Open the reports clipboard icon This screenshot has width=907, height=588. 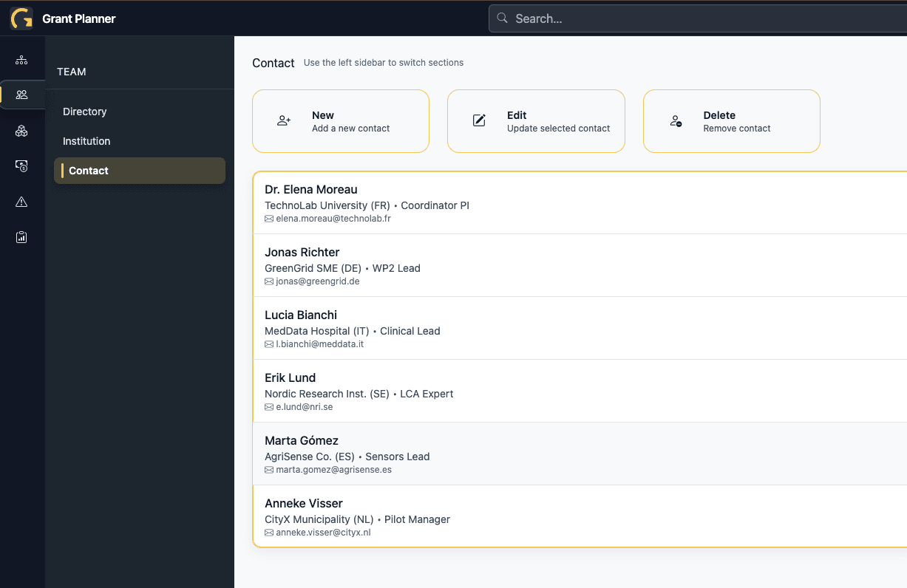coord(22,236)
